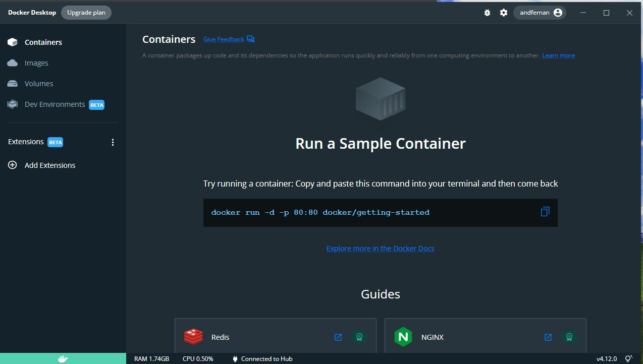The width and height of the screenshot is (643, 364).
Task: Open the bug report troubleshoot icon
Action: 487,13
